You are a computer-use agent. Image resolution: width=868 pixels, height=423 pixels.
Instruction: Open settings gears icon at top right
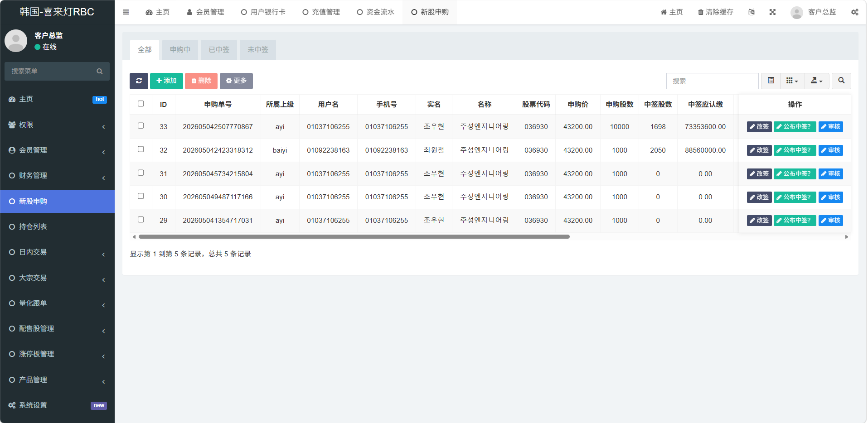tap(855, 12)
